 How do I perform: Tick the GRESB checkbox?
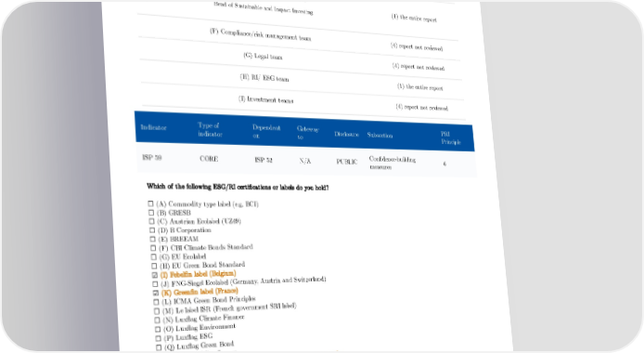click(150, 213)
